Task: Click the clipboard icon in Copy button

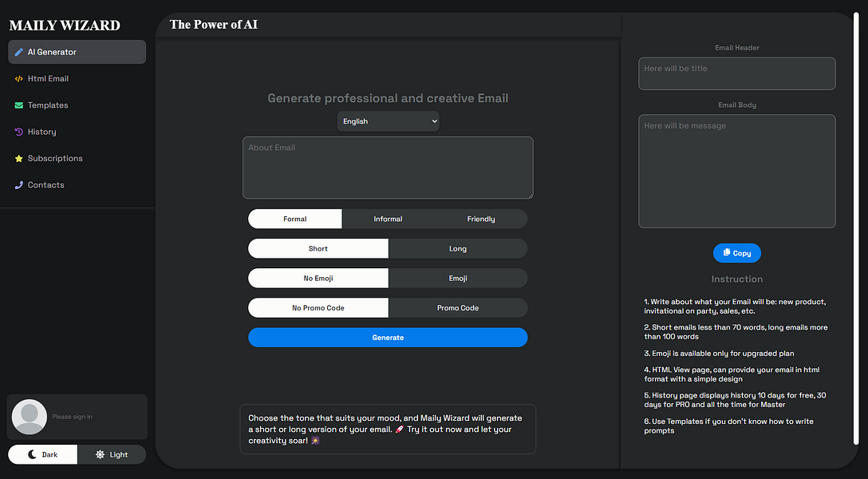Action: 727,252
